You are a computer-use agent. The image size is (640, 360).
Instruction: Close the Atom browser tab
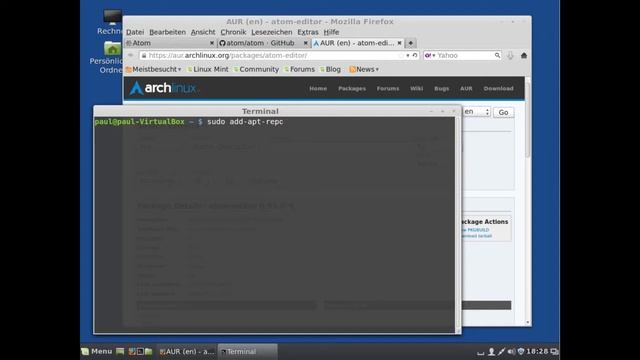click(x=211, y=43)
